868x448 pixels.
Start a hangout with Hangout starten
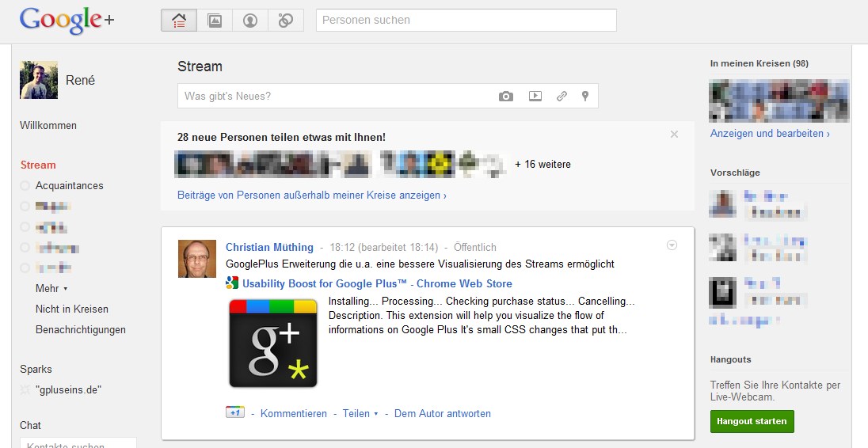point(752,421)
